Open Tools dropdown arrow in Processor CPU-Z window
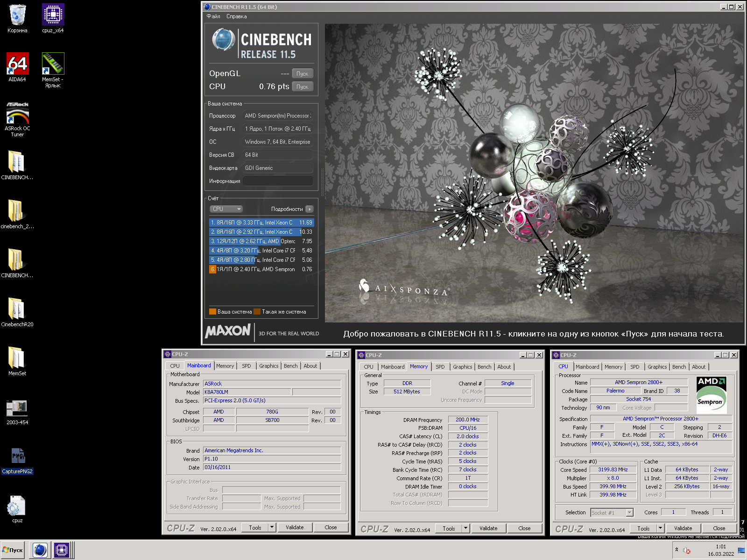This screenshot has width=747, height=560. click(x=660, y=529)
